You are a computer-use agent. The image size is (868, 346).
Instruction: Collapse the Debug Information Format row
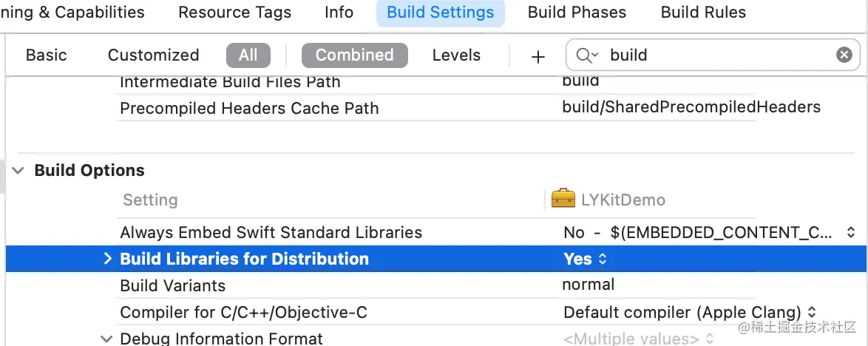tap(107, 339)
